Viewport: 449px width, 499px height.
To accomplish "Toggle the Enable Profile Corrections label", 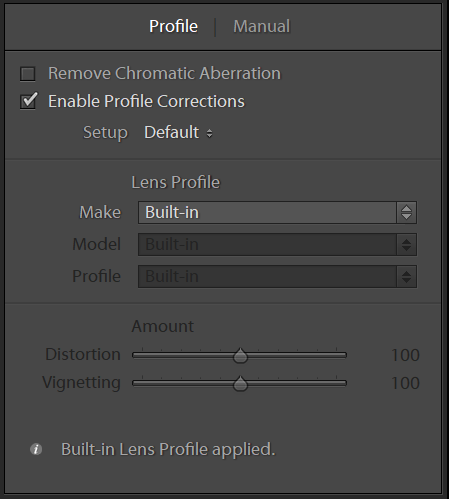I will coord(146,101).
